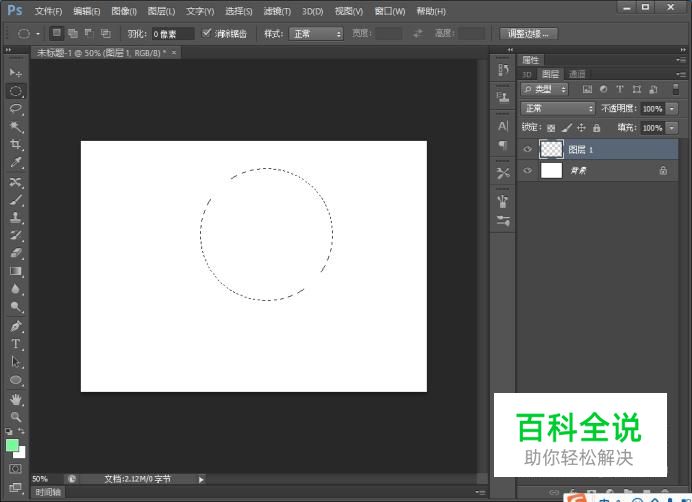
Task: Select the Magic Wand tool
Action: click(16, 126)
